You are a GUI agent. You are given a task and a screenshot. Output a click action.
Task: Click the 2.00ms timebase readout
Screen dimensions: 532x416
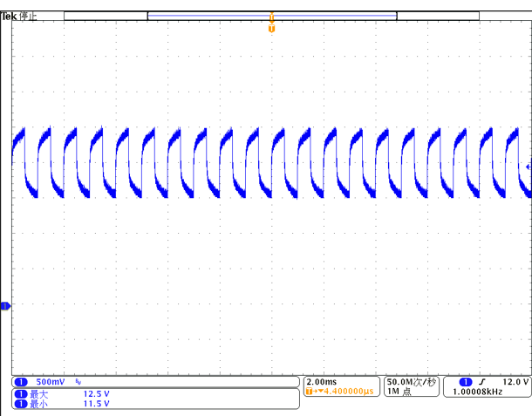(x=321, y=382)
